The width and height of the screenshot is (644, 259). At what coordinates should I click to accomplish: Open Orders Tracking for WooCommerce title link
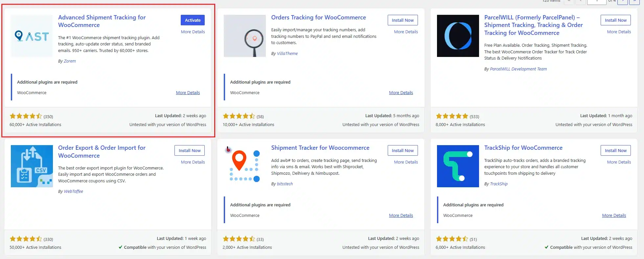click(x=318, y=17)
